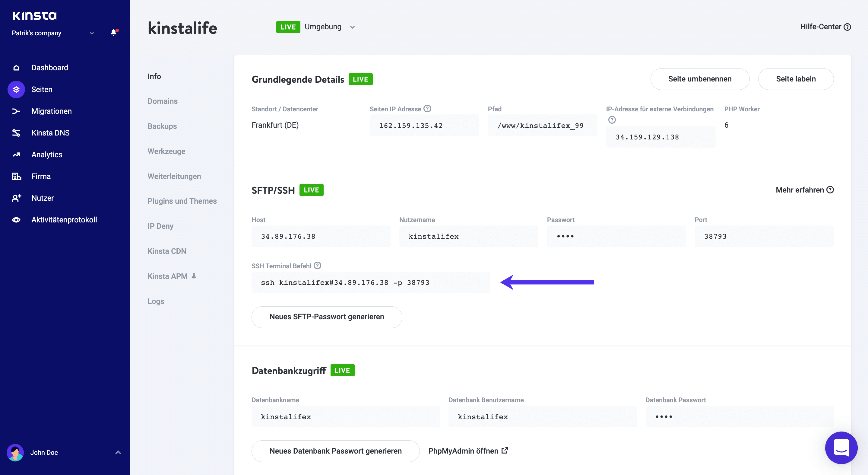Image resolution: width=868 pixels, height=475 pixels.
Task: Click the Migrationen arrow icon
Action: tap(16, 111)
